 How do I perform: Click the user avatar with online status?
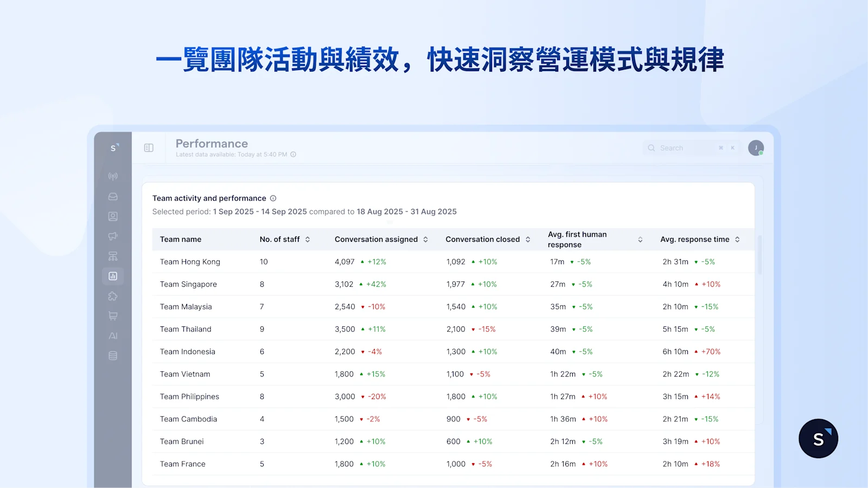click(x=756, y=147)
